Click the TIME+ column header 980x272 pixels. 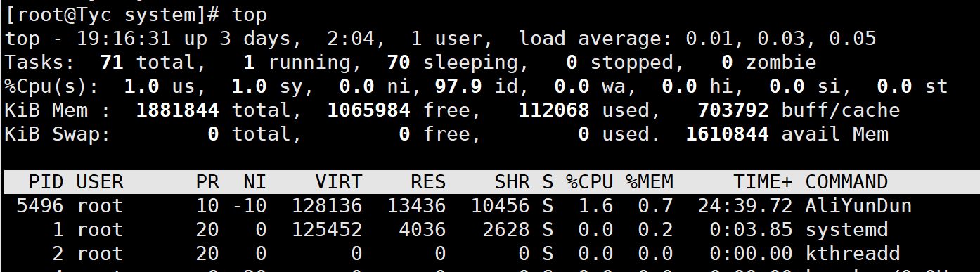coord(763,182)
